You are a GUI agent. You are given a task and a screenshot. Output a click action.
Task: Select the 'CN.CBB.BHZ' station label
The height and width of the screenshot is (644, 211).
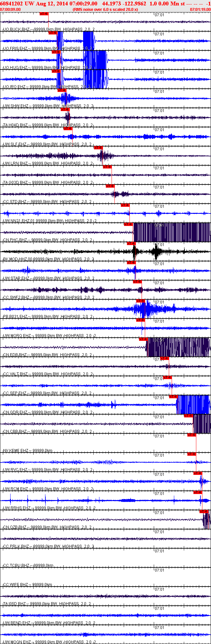coord(15,431)
